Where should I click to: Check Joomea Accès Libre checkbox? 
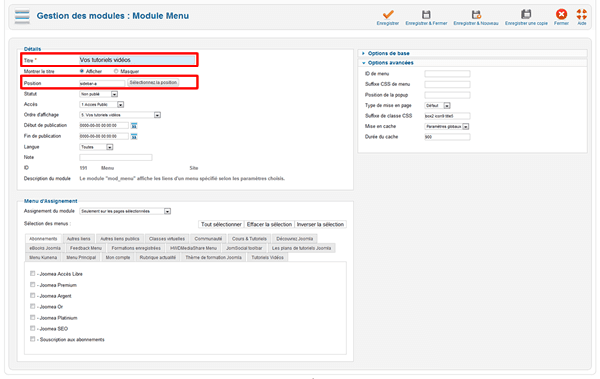(33, 273)
